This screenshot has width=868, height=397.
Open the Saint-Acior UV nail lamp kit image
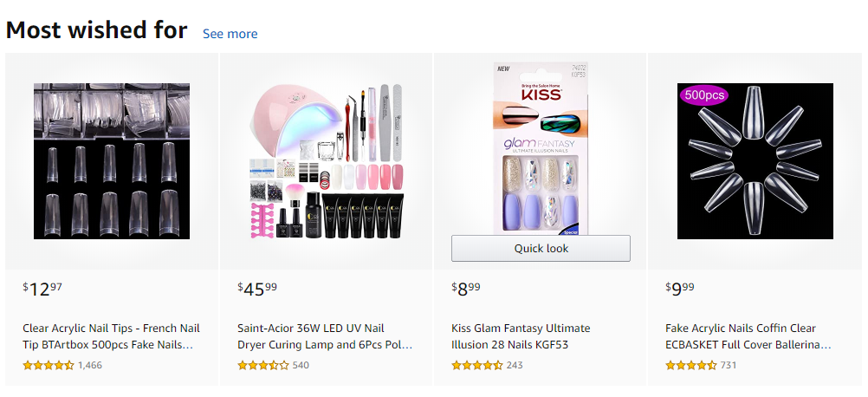(x=326, y=161)
